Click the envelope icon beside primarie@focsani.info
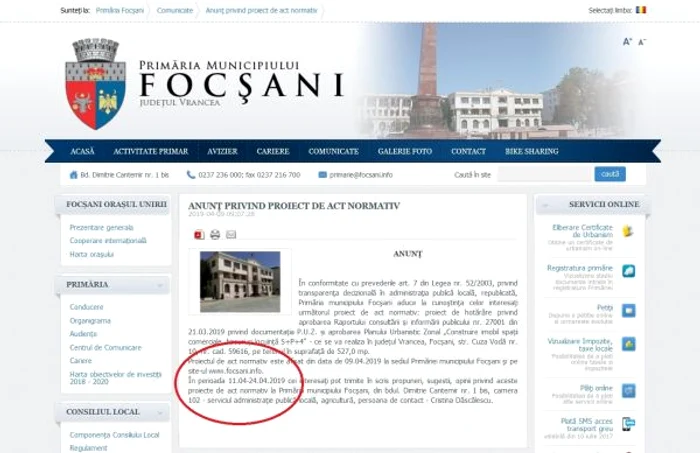700x453 pixels. click(x=322, y=175)
